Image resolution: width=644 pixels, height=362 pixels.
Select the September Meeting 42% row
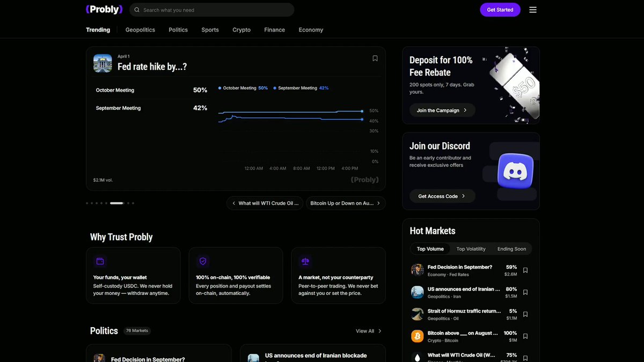coord(151,108)
